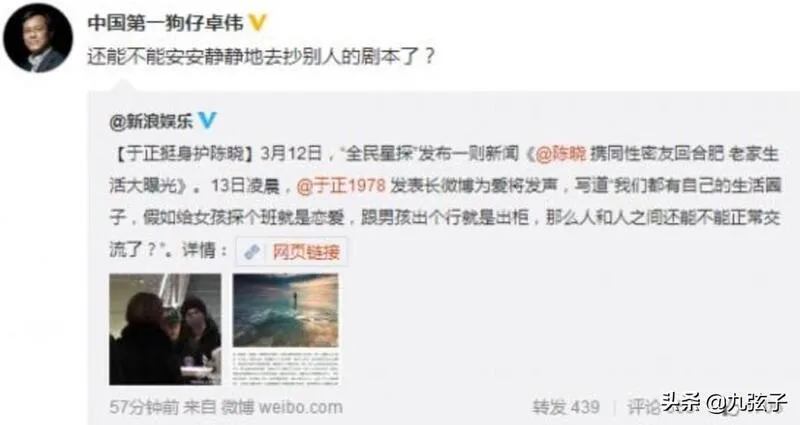
Task: Open the 微博 weibo.com source link
Action: (281, 407)
